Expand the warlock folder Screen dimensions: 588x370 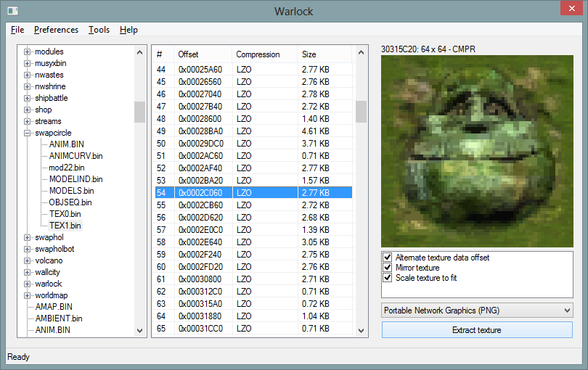(27, 284)
